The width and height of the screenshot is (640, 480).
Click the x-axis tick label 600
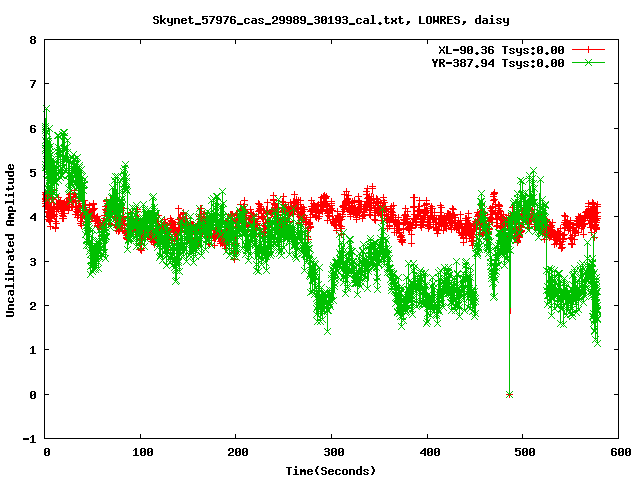click(620, 452)
